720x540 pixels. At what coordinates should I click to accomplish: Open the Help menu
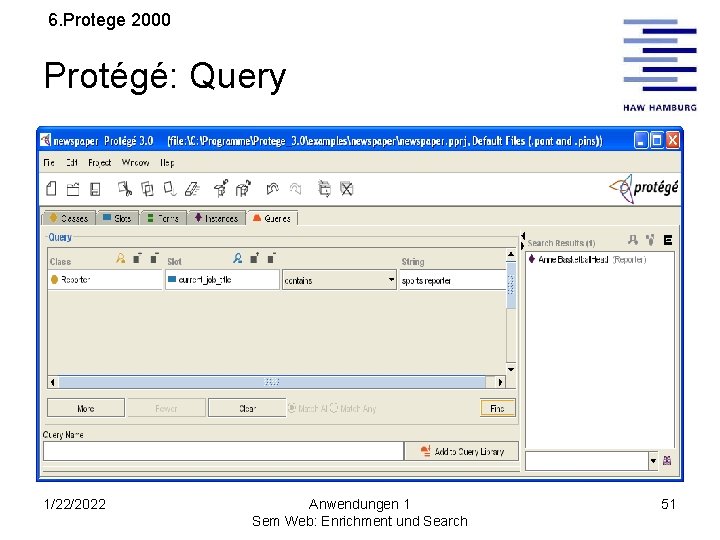pos(167,163)
